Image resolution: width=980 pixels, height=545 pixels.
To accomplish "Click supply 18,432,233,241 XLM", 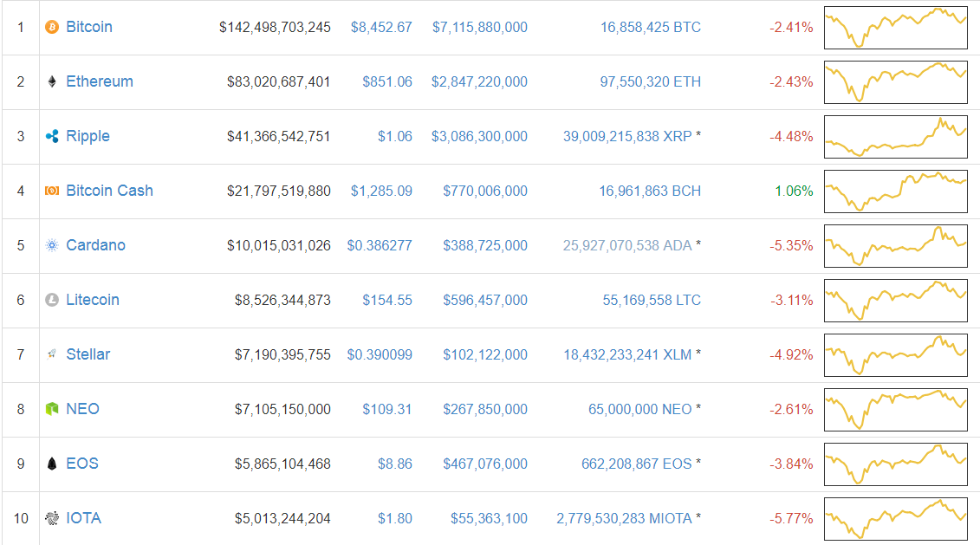I will pyautogui.click(x=627, y=355).
